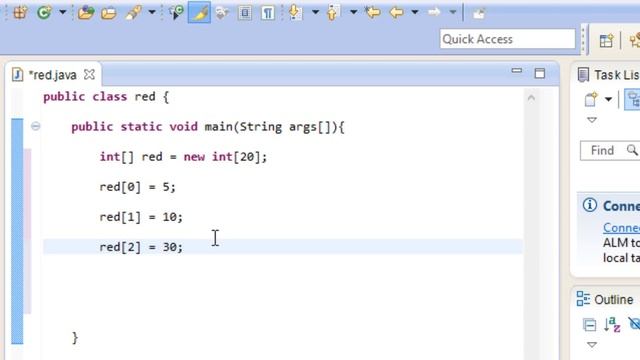Image resolution: width=640 pixels, height=360 pixels.
Task: Click the Pin Editor icon
Action: pyautogui.click(x=479, y=13)
